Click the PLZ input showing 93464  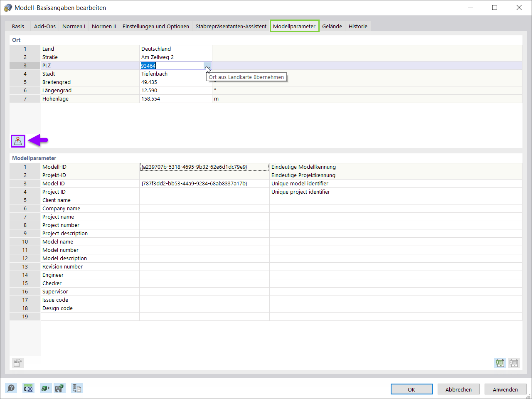click(x=172, y=66)
